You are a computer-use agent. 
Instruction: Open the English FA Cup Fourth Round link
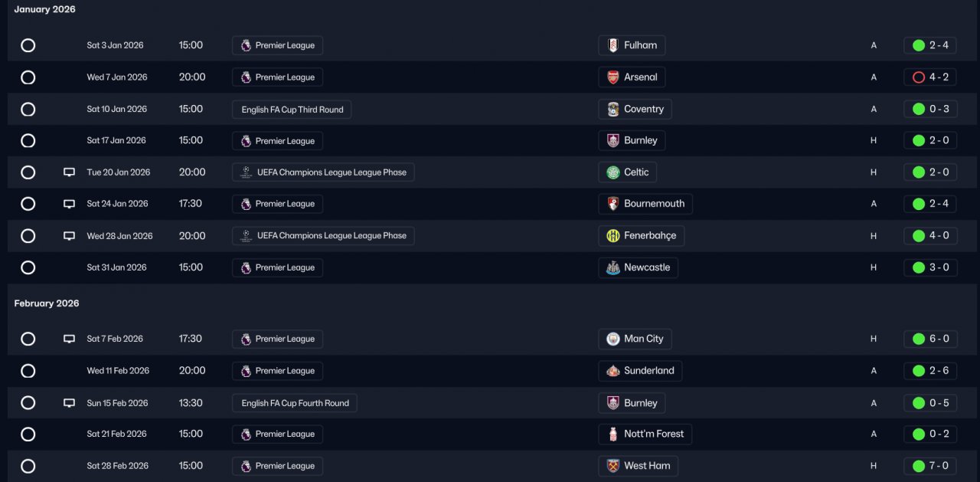295,403
